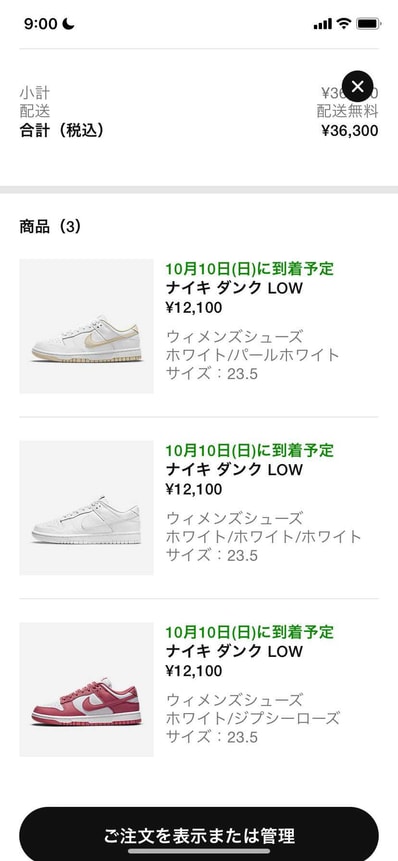The image size is (398, 861).
Task: Select the second ナイキ ダンク LOW product title
Action: [234, 470]
